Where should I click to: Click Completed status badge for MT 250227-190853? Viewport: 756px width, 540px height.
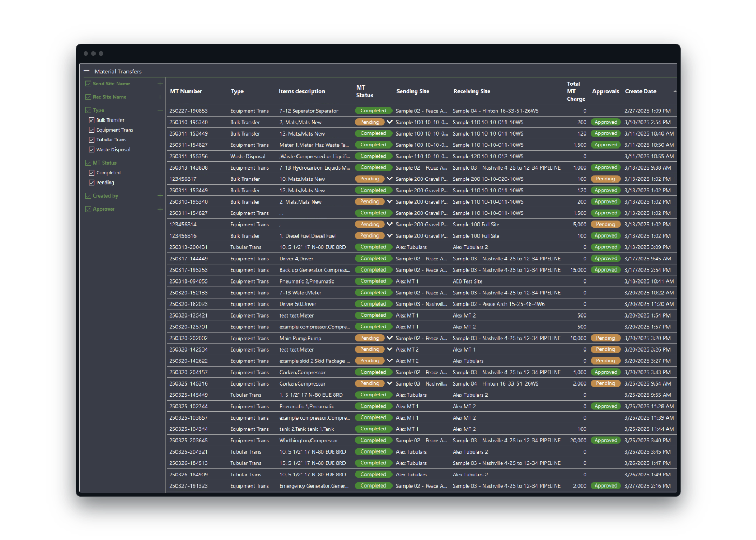click(x=373, y=111)
